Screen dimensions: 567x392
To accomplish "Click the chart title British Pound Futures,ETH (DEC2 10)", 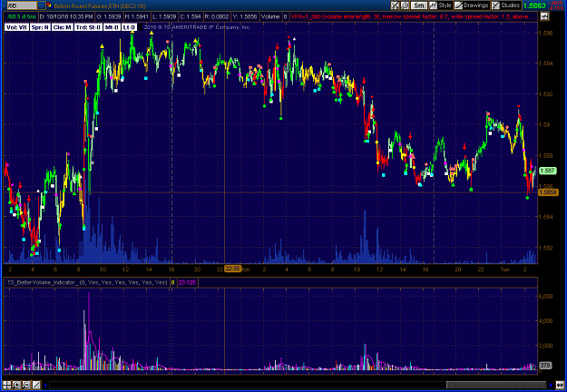I will point(100,6).
